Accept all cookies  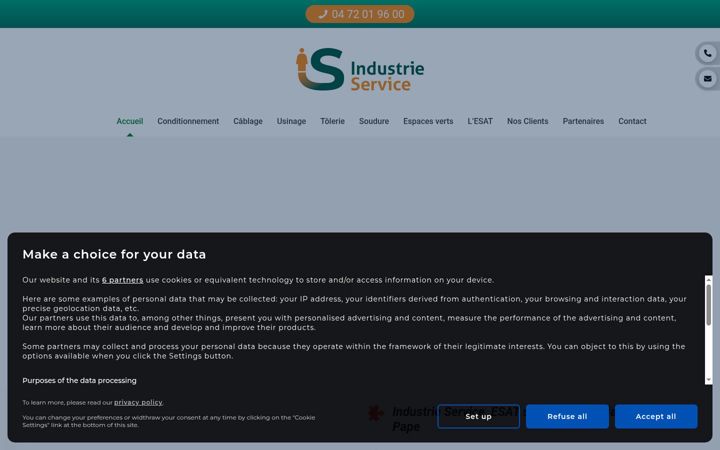coord(656,416)
